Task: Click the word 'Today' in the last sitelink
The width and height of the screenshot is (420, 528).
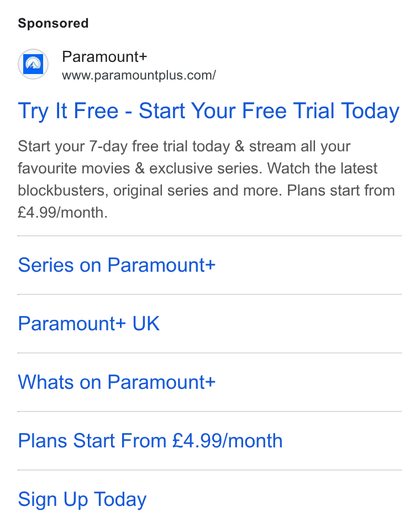Action: click(x=120, y=500)
